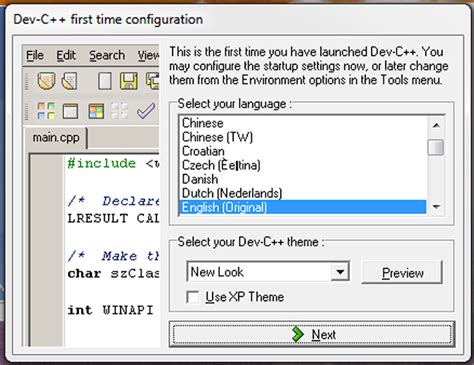Select English (Original) language
Viewport: 474px width, 365px height.
[x=303, y=207]
